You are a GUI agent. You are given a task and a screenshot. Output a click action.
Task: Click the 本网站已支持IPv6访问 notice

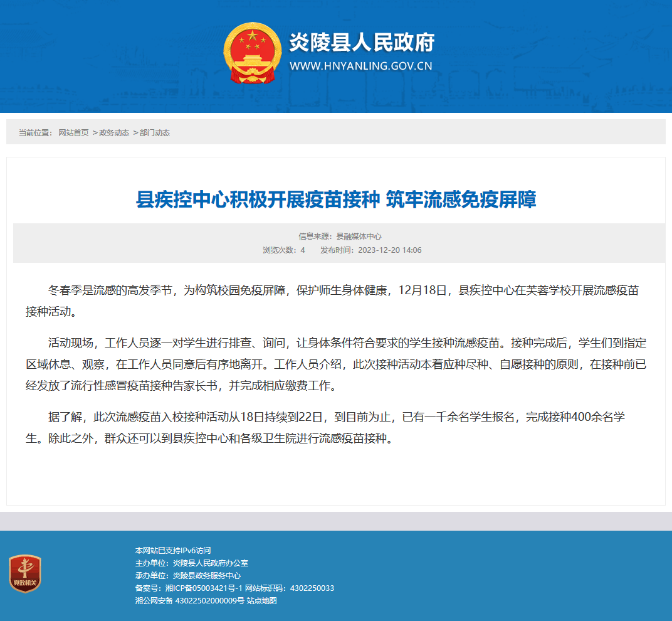point(173,550)
